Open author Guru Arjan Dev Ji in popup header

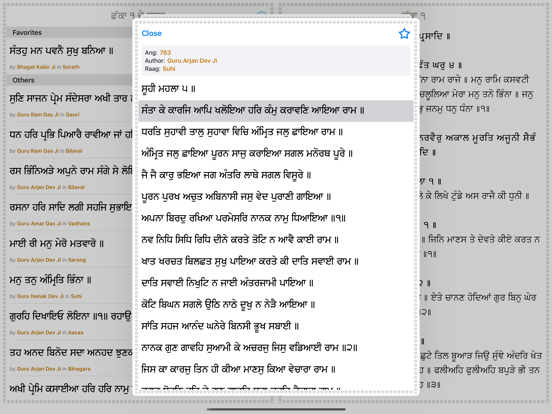[192, 61]
